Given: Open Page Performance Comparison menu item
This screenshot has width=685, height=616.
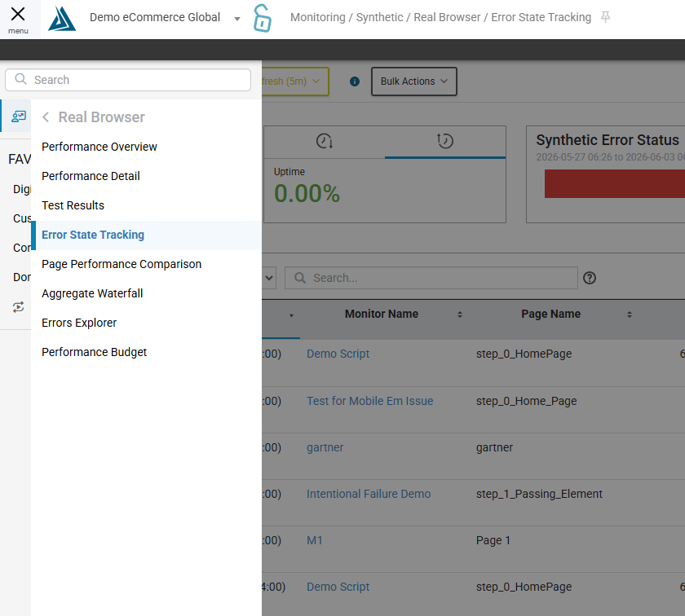Looking at the screenshot, I should coord(122,264).
